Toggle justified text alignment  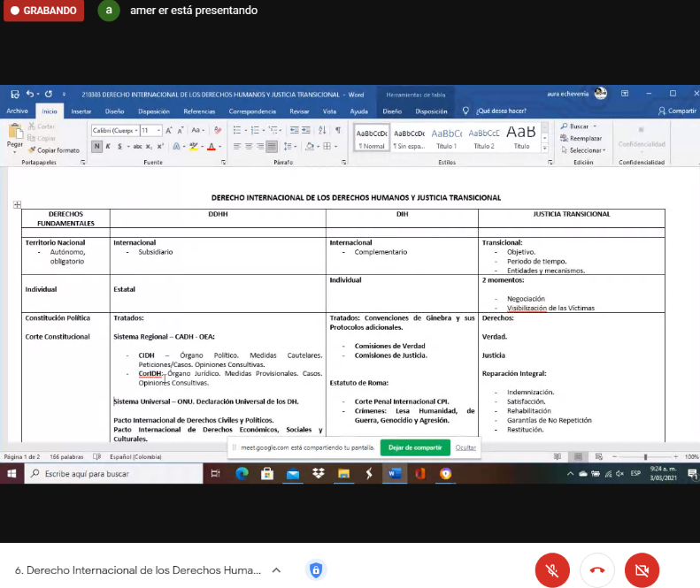pyautogui.click(x=272, y=146)
